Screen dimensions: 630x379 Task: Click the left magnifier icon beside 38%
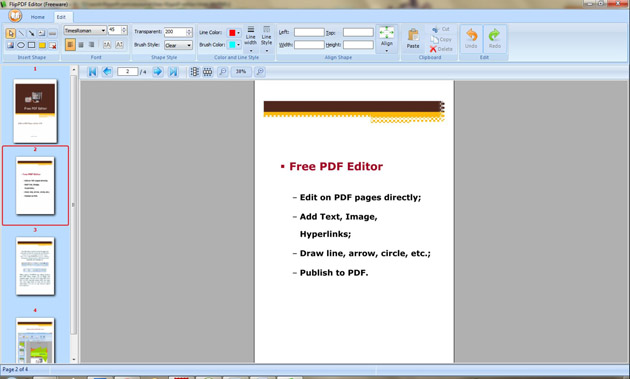point(222,72)
